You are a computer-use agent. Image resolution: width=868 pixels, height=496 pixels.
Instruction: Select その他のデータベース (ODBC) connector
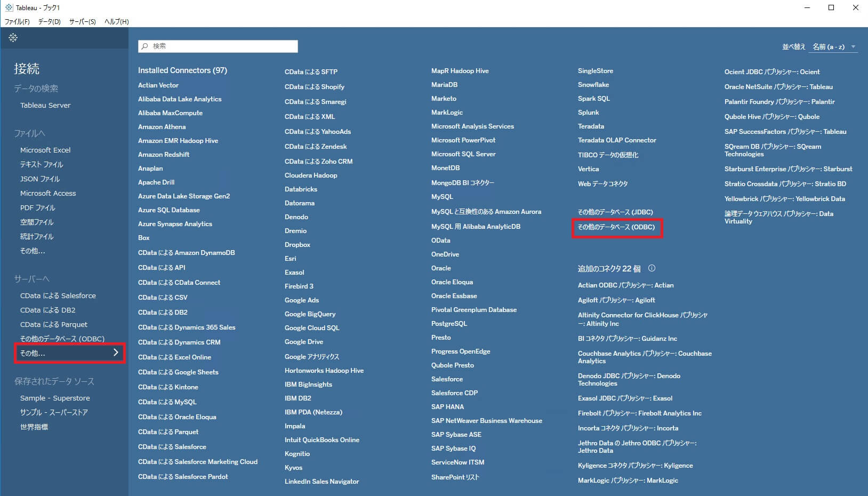coord(617,227)
